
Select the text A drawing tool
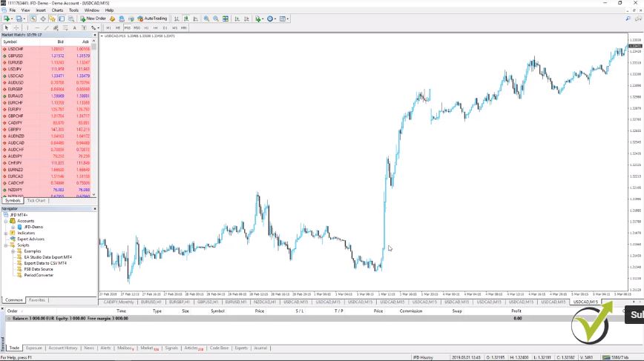pos(74,28)
